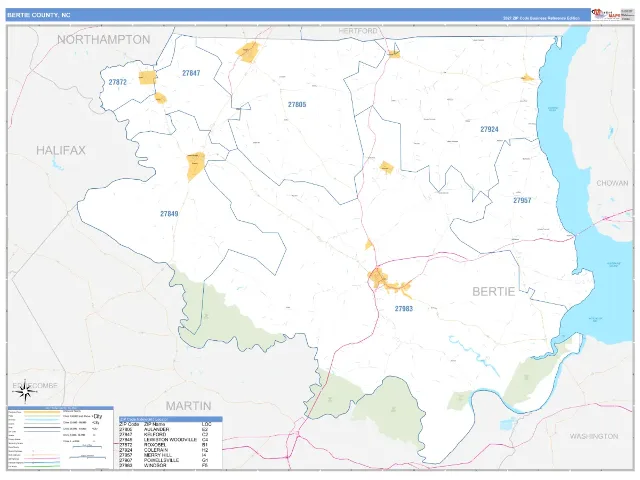
Task: Click the green line swatch in legend
Action: pyautogui.click(x=42, y=467)
